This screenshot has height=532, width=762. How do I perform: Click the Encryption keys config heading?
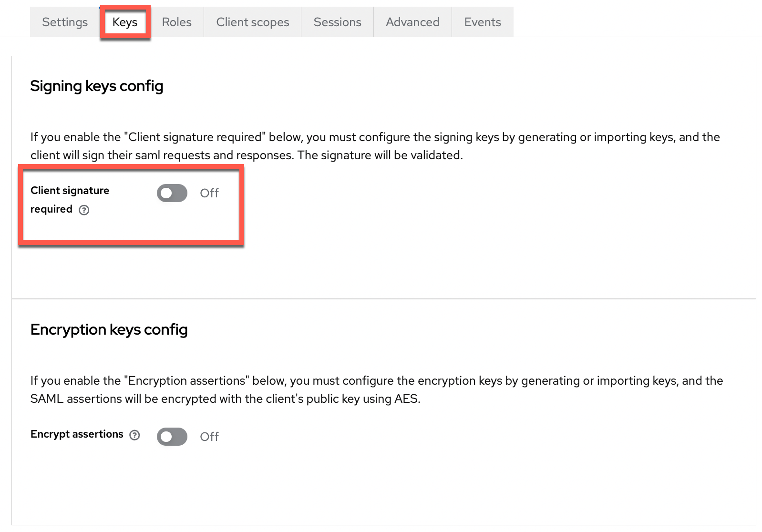pyautogui.click(x=109, y=329)
